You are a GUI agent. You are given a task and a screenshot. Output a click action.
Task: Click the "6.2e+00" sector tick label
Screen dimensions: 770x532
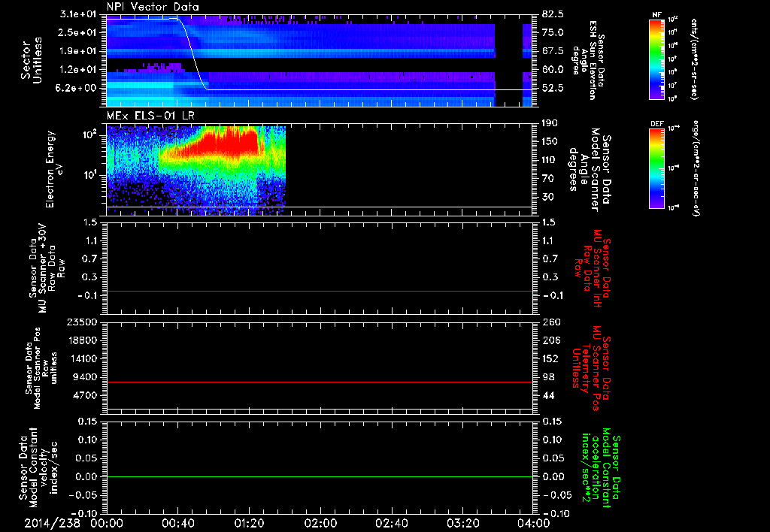coord(76,89)
